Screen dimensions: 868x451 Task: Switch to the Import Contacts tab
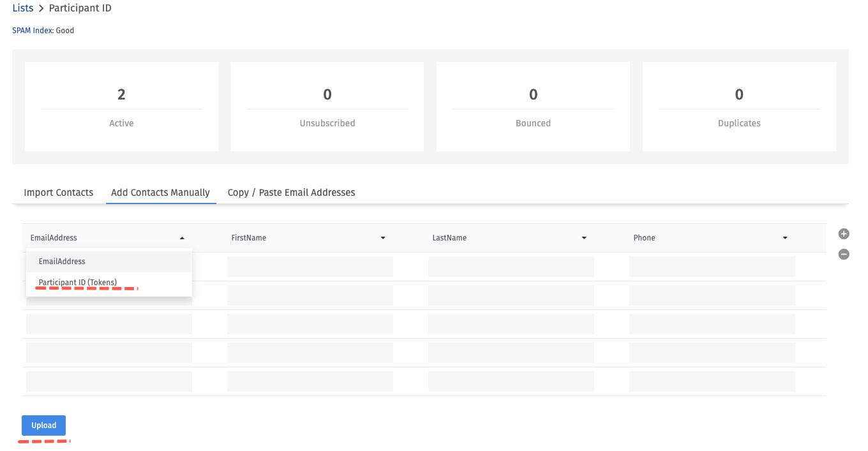[x=58, y=192]
